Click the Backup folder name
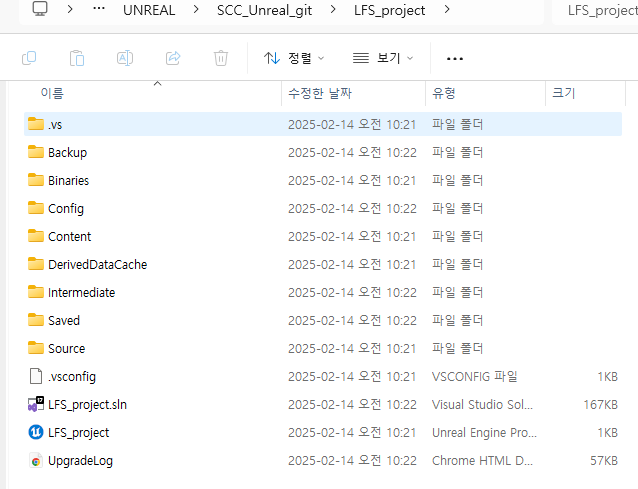 click(68, 153)
